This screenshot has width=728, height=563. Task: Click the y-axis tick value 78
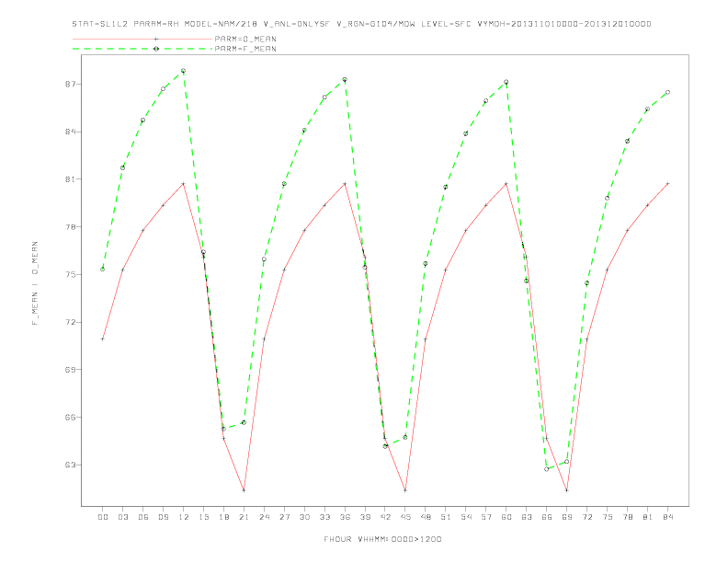point(70,226)
